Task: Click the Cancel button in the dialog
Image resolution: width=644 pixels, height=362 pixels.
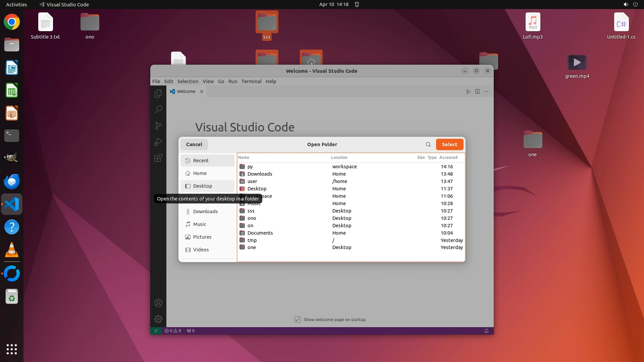Action: pos(194,144)
